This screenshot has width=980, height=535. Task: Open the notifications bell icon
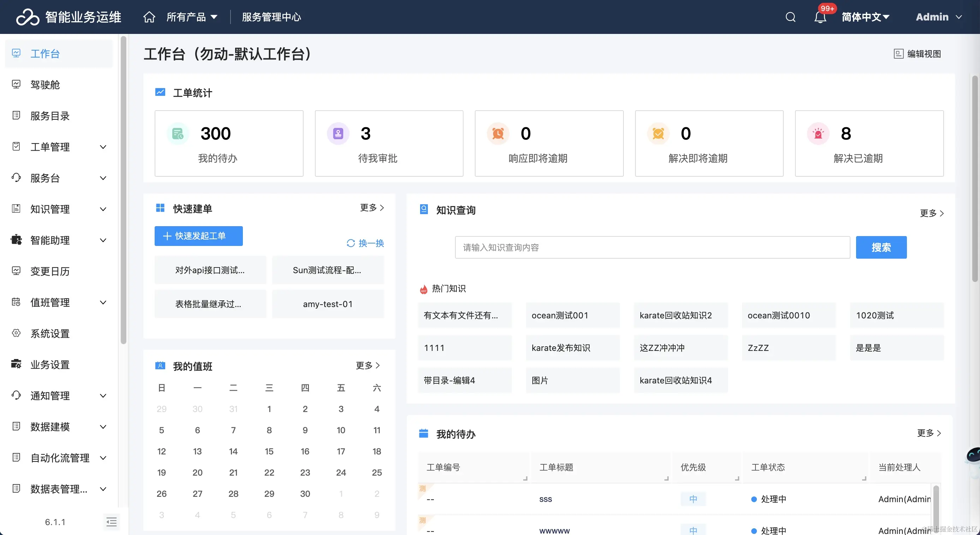pos(820,18)
